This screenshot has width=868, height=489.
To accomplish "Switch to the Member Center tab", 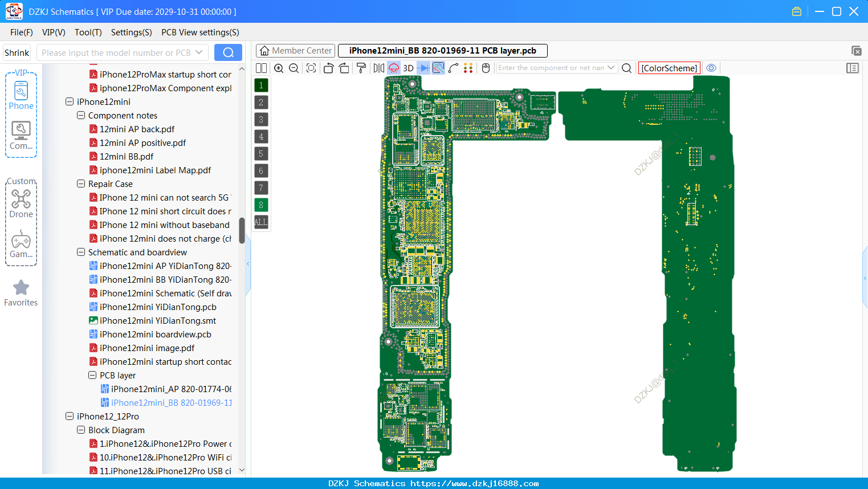I will tap(295, 51).
